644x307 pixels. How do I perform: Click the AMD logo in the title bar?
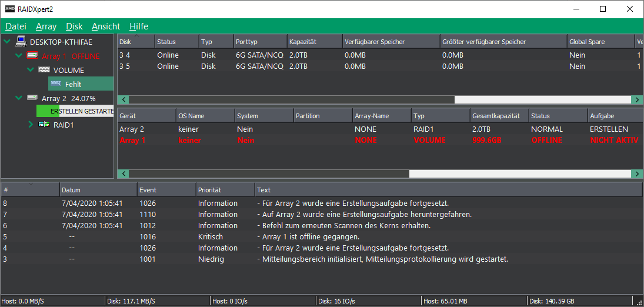click(x=10, y=9)
